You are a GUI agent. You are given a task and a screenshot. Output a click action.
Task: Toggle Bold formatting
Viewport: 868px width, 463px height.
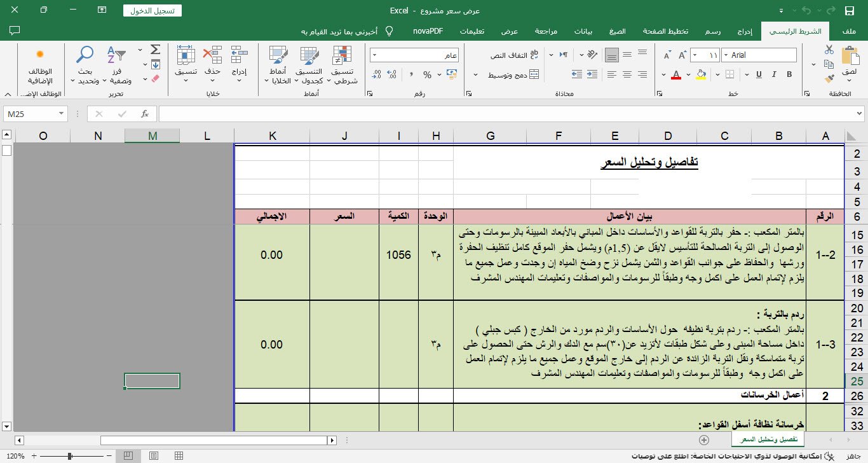tap(789, 75)
